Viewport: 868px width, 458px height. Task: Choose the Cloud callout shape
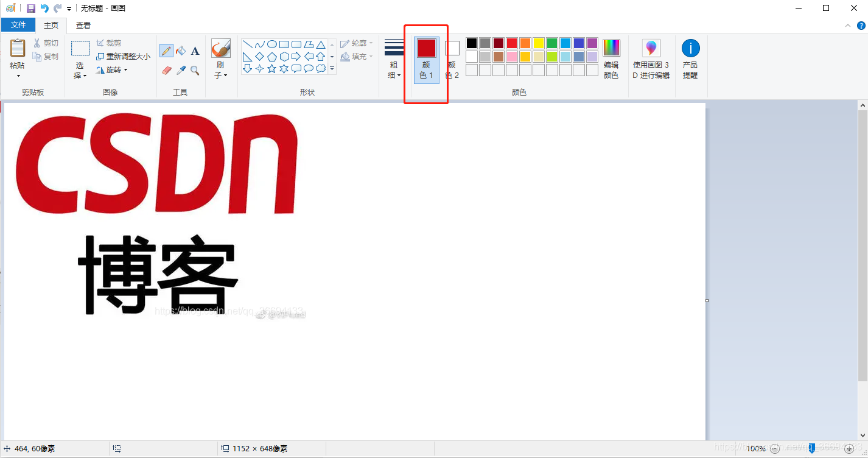pyautogui.click(x=321, y=69)
